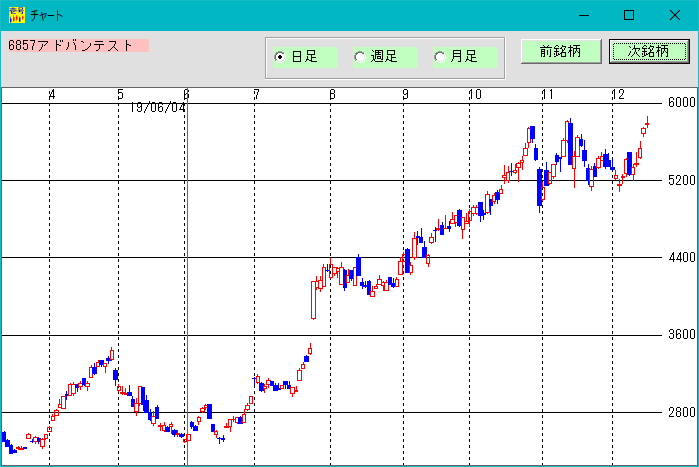This screenshot has width=699, height=467.
Task: Click the latest candlestick near 6000
Action: pyautogui.click(x=647, y=124)
